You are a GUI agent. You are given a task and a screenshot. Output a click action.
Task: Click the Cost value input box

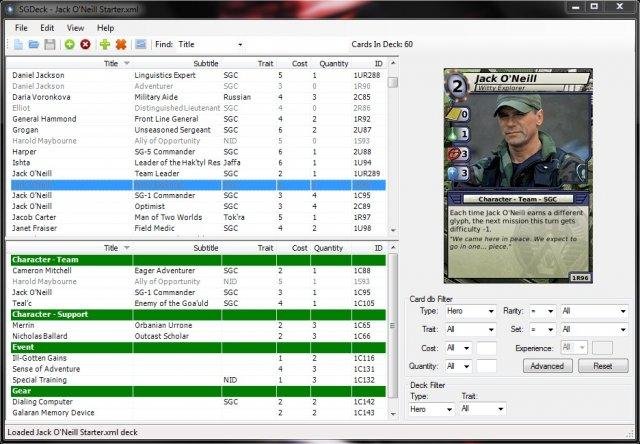pyautogui.click(x=487, y=349)
